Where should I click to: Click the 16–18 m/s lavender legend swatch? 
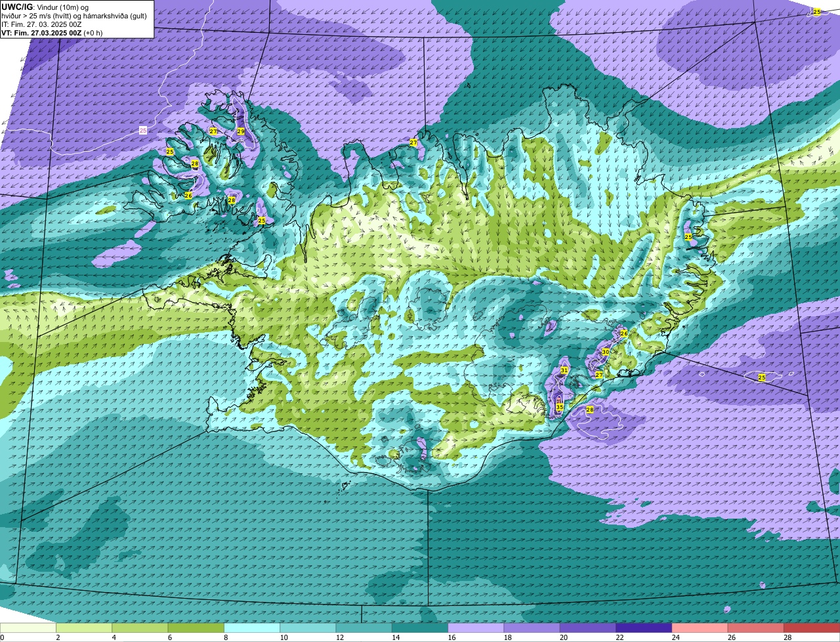click(476, 628)
